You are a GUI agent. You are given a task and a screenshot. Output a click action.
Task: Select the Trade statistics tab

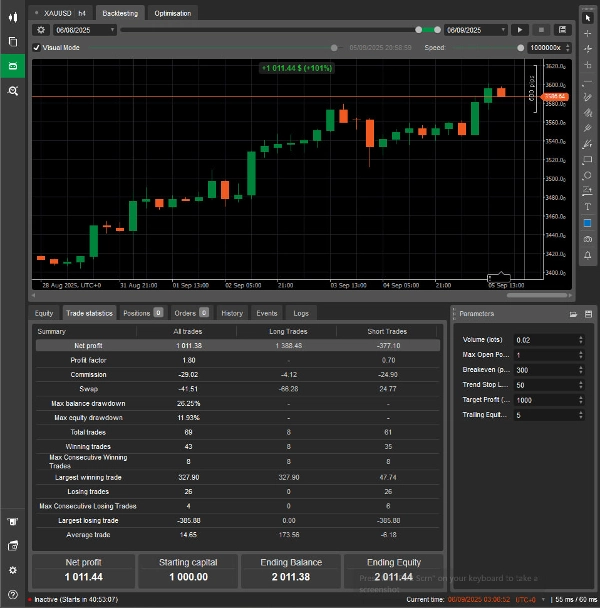pyautogui.click(x=89, y=313)
